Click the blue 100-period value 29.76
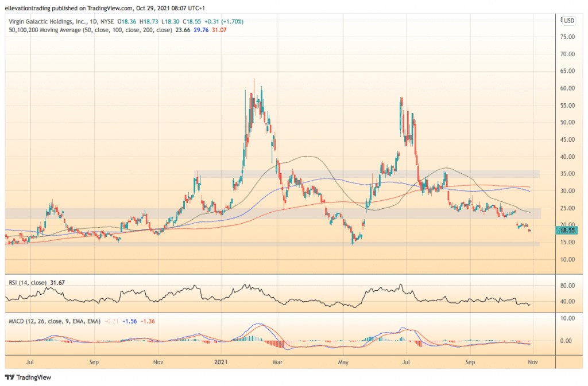The height and width of the screenshot is (386, 588). 201,30
